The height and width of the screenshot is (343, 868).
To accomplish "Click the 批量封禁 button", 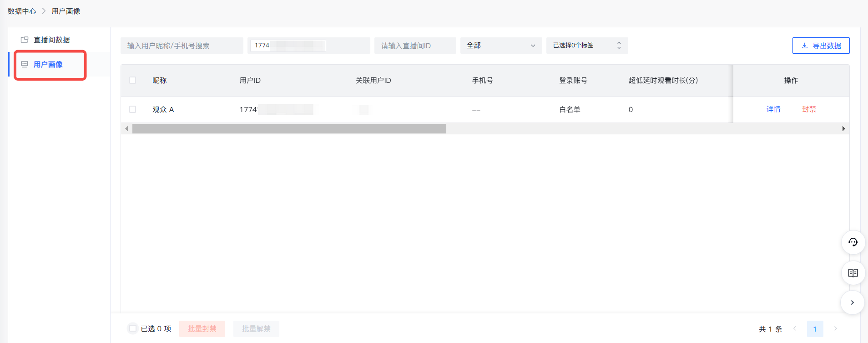I will point(202,328).
